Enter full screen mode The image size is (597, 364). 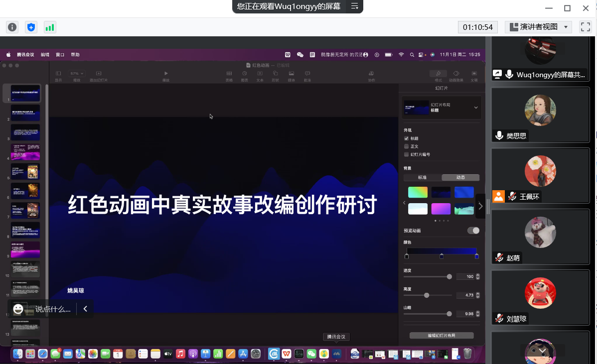click(586, 27)
